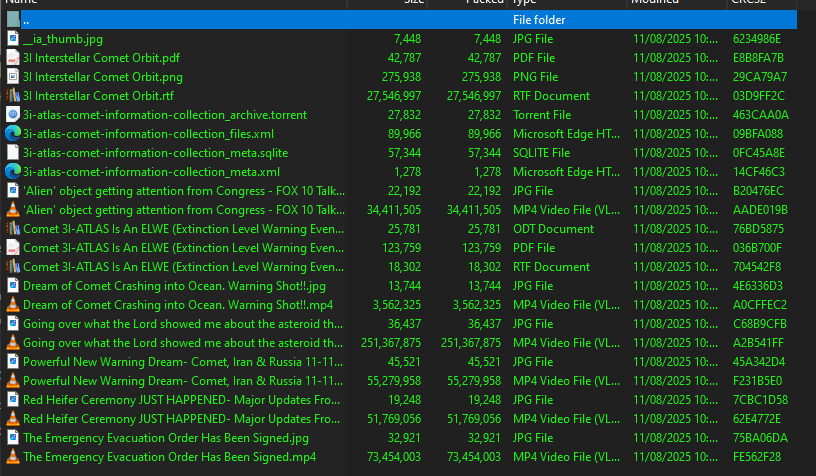The image size is (816, 476).
Task: Click the Edge icon for collection_meta.xml
Action: [x=13, y=172]
